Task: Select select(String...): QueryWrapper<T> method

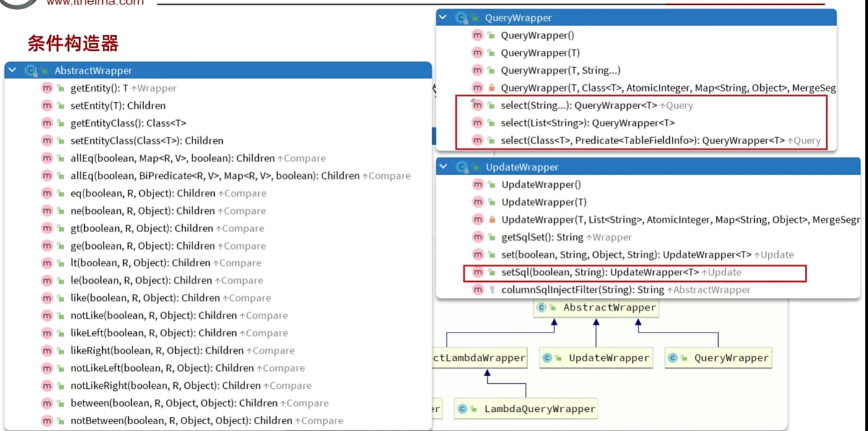Action: (x=636, y=105)
